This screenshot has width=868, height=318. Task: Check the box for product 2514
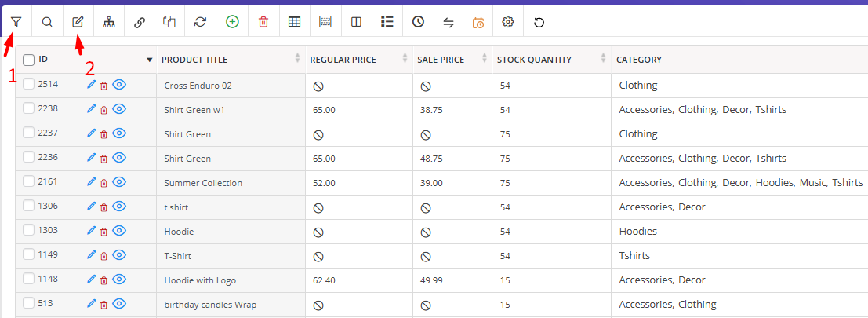pyautogui.click(x=28, y=84)
